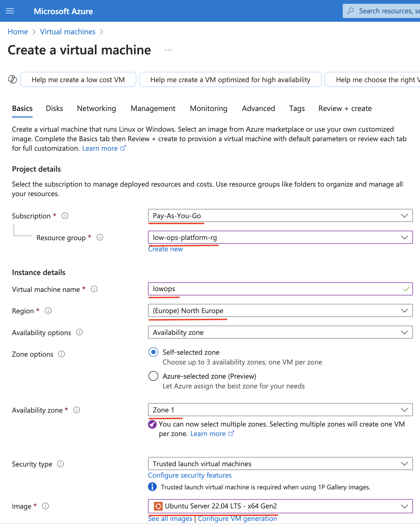Click the green checkmark in VM name field
The height and width of the screenshot is (525, 420).
(x=406, y=289)
